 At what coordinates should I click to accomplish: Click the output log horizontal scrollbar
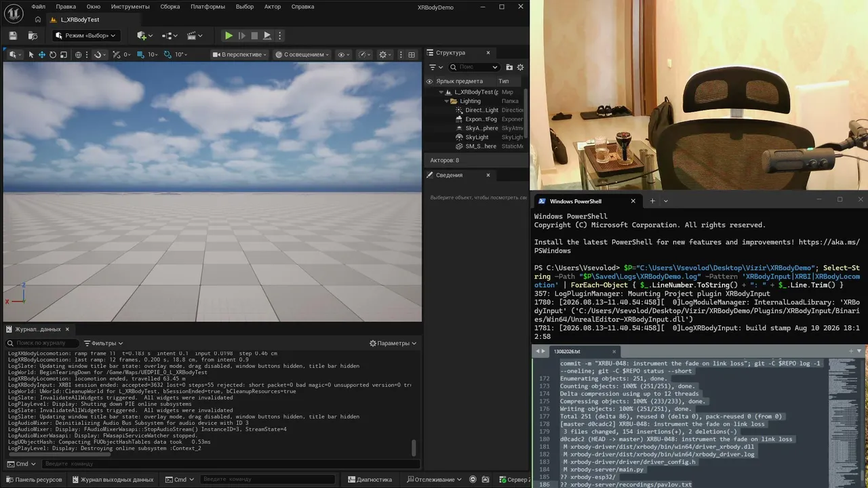pos(60,454)
